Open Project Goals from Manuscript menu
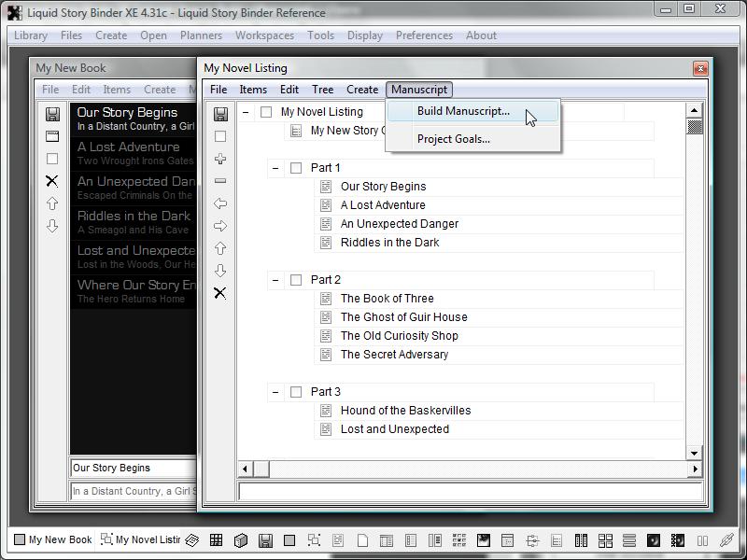Screen dimensions: 747x560 [x=453, y=139]
